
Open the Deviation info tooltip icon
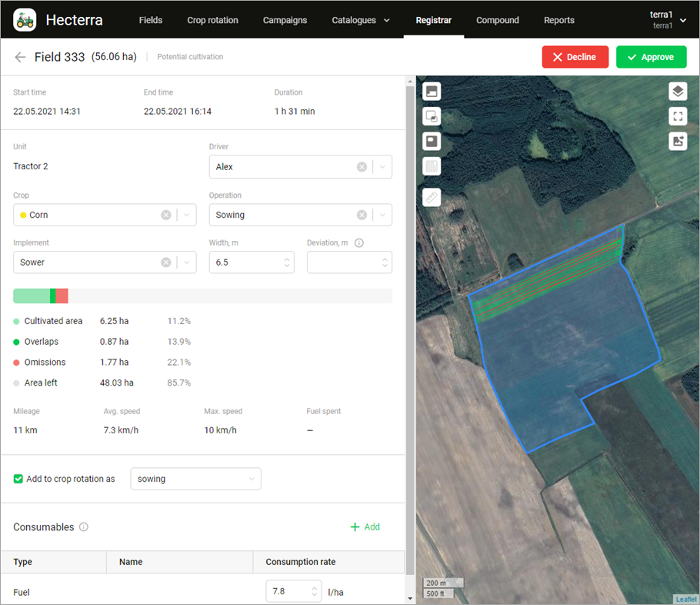(x=358, y=243)
